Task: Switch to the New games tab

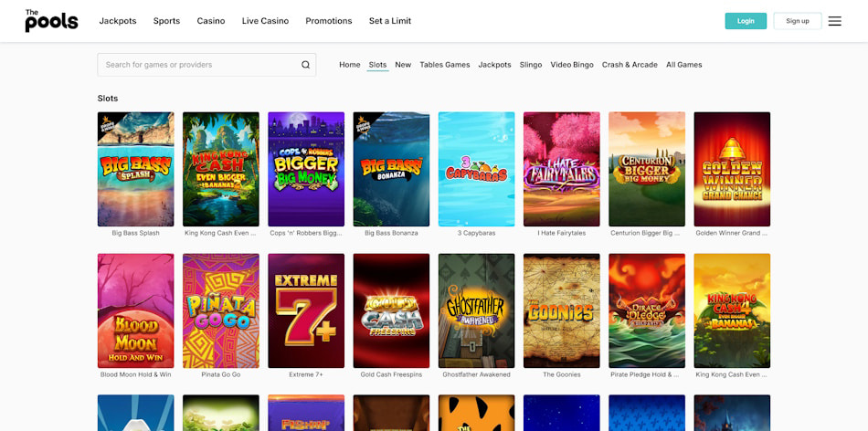Action: (403, 65)
